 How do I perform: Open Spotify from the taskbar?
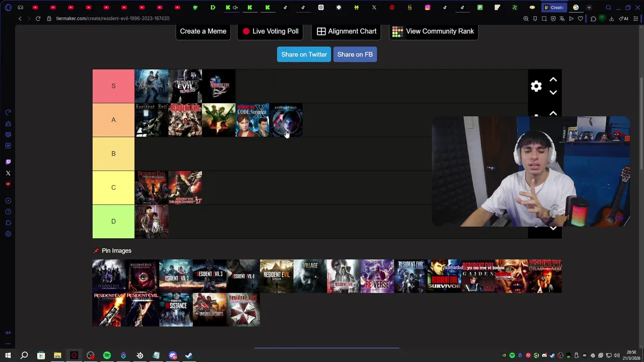point(107,355)
